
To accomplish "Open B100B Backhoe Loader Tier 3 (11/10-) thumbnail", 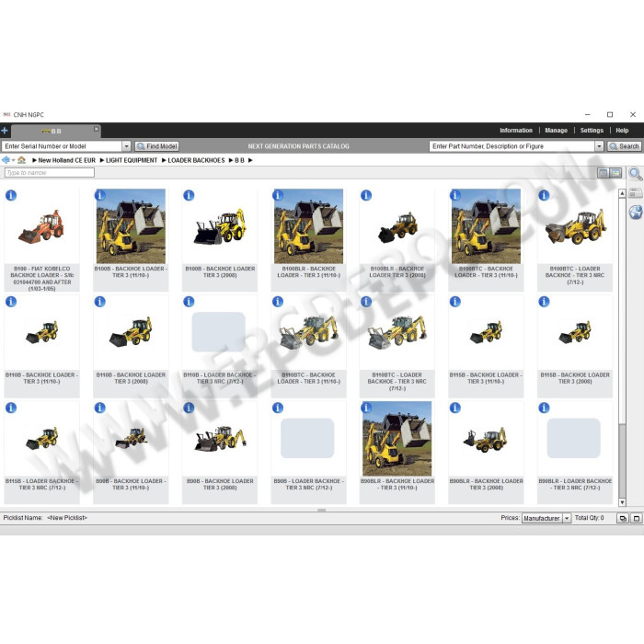I will pos(131,226).
